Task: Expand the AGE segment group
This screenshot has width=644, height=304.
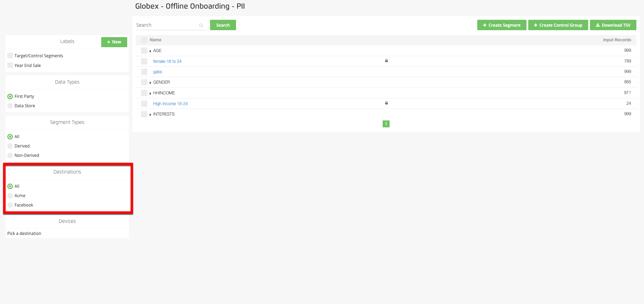Action: (x=150, y=51)
